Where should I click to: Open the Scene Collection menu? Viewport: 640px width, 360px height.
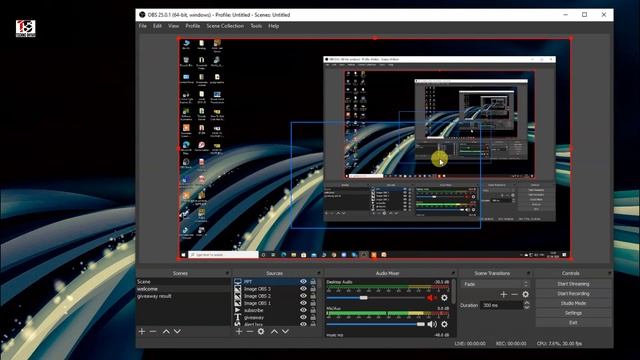(225, 26)
